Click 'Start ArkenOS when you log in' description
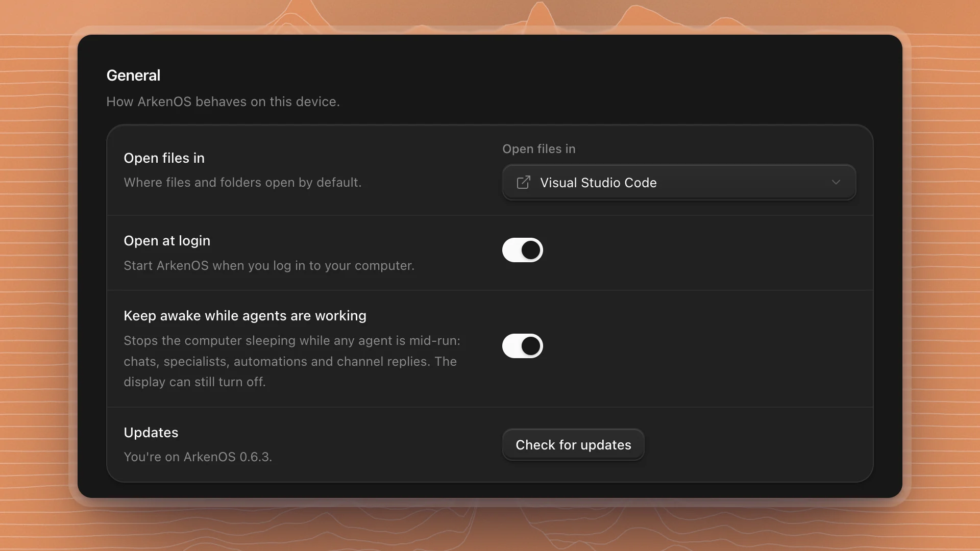The image size is (980, 551). point(269,265)
